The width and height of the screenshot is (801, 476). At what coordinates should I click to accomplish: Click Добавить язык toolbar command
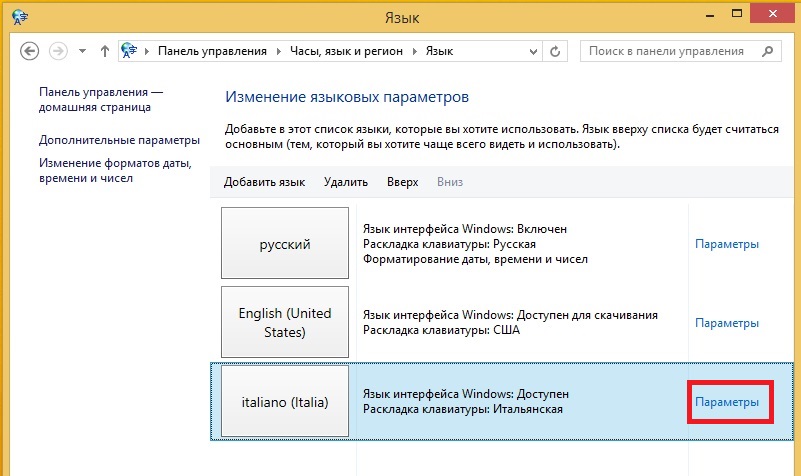264,182
